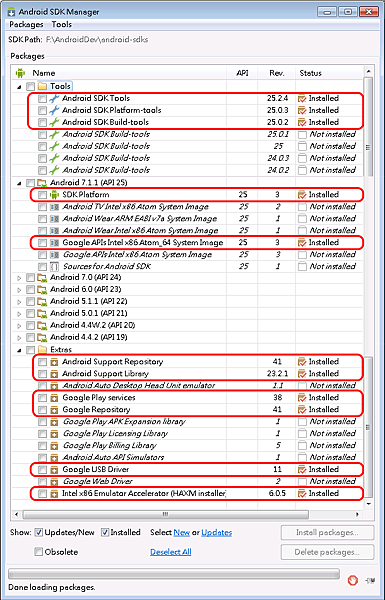The image size is (385, 600).
Task: Click the Deselect All link
Action: tap(171, 552)
